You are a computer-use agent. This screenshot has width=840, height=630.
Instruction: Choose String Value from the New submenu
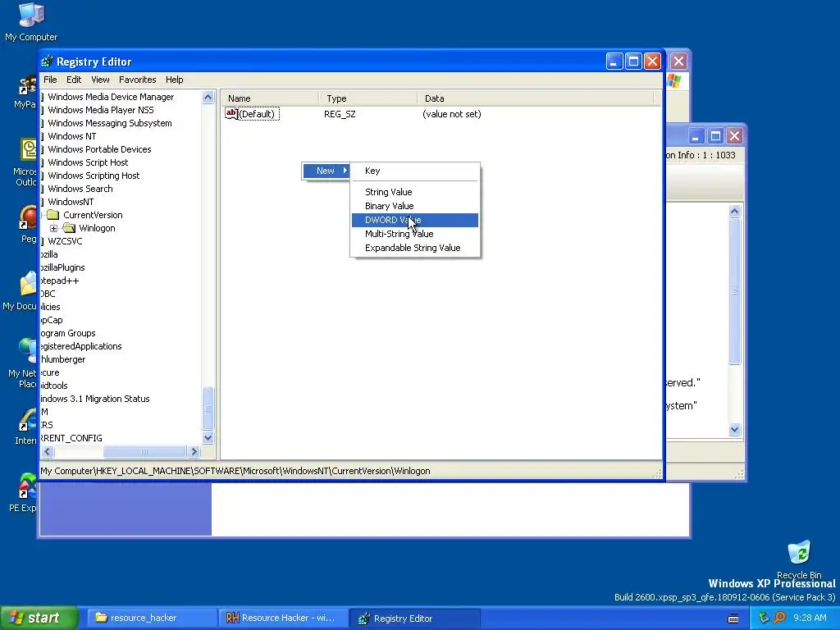coord(414,192)
